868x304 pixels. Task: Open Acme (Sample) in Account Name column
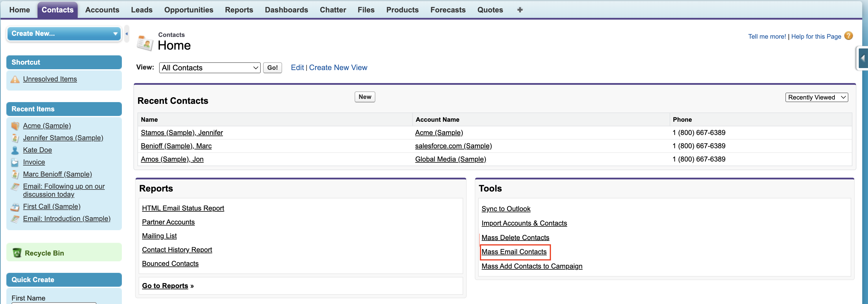coord(439,133)
